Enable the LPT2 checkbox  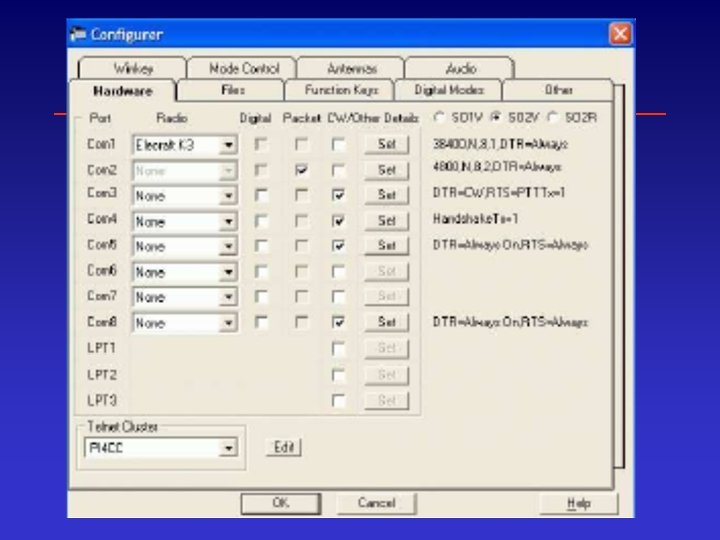(338, 375)
